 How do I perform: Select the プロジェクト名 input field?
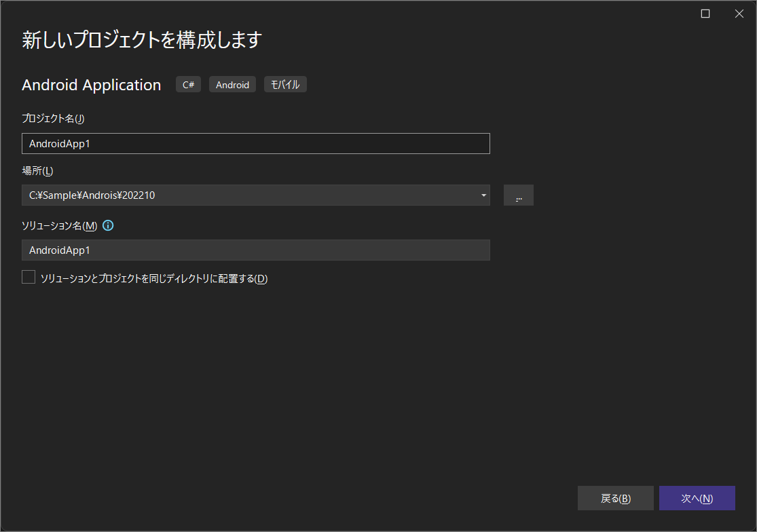pos(255,143)
